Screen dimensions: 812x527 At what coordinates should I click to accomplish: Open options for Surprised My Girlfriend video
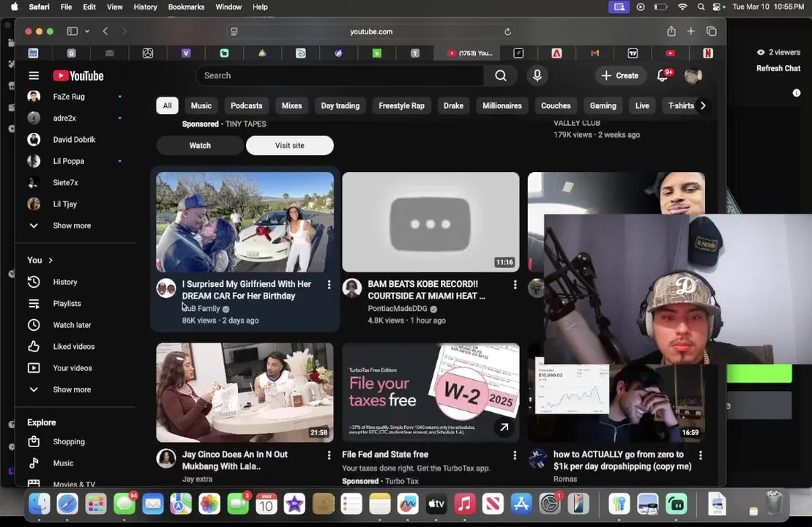329,285
